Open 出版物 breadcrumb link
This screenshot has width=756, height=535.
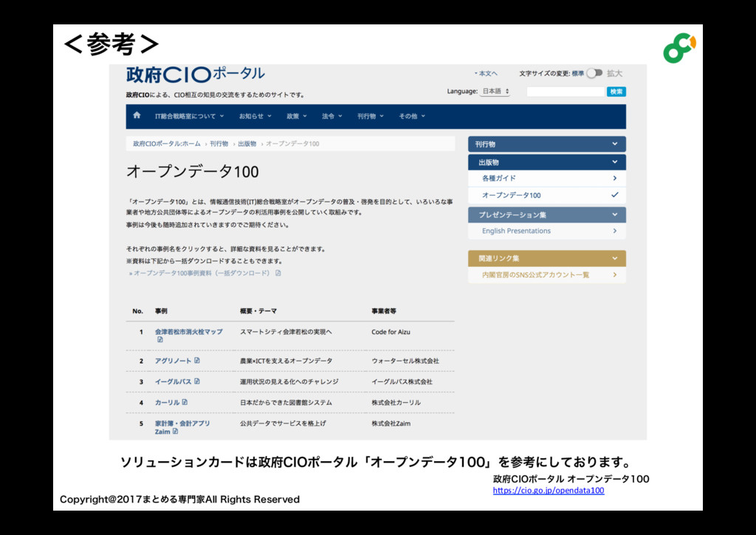click(247, 144)
